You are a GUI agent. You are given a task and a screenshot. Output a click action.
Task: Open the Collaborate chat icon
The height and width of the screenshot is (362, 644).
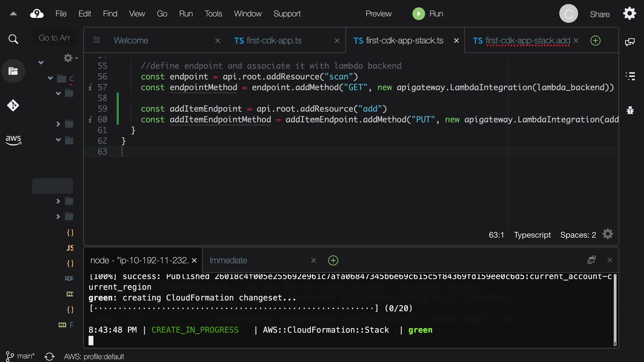point(630,42)
